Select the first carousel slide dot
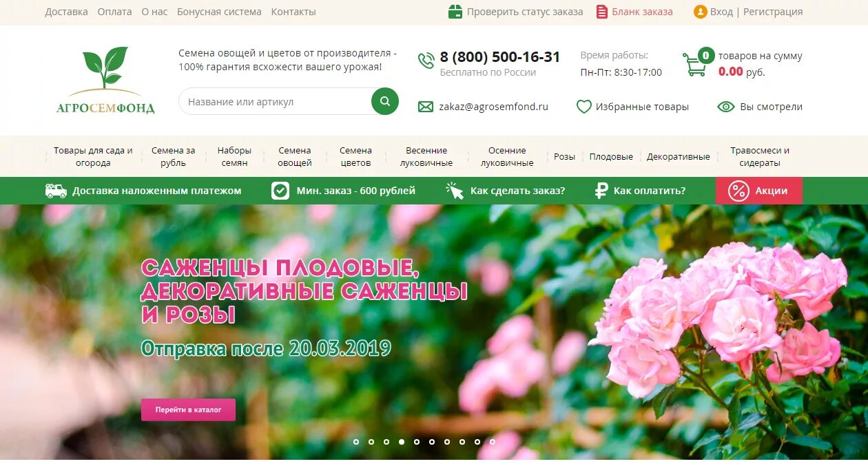 click(356, 442)
